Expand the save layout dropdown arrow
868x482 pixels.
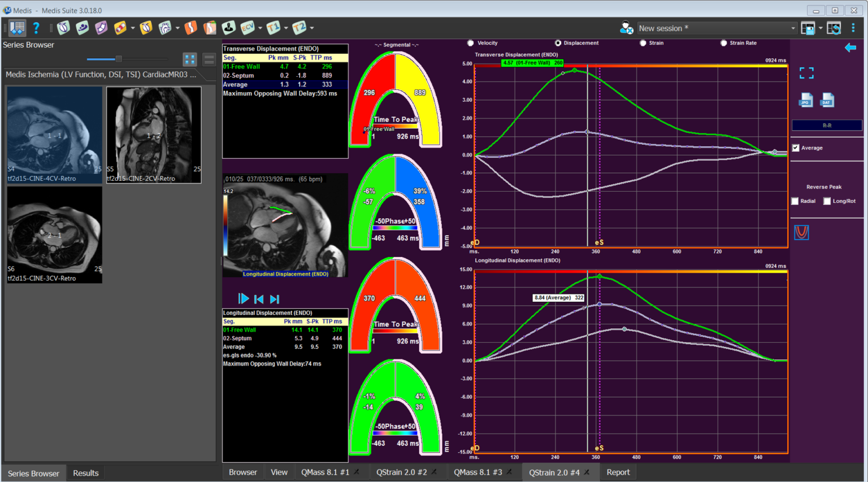tap(821, 28)
